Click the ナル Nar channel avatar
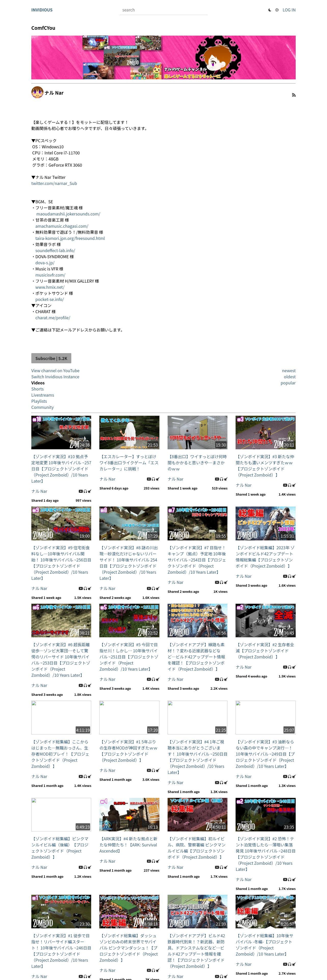The image size is (327, 980). 37,92
